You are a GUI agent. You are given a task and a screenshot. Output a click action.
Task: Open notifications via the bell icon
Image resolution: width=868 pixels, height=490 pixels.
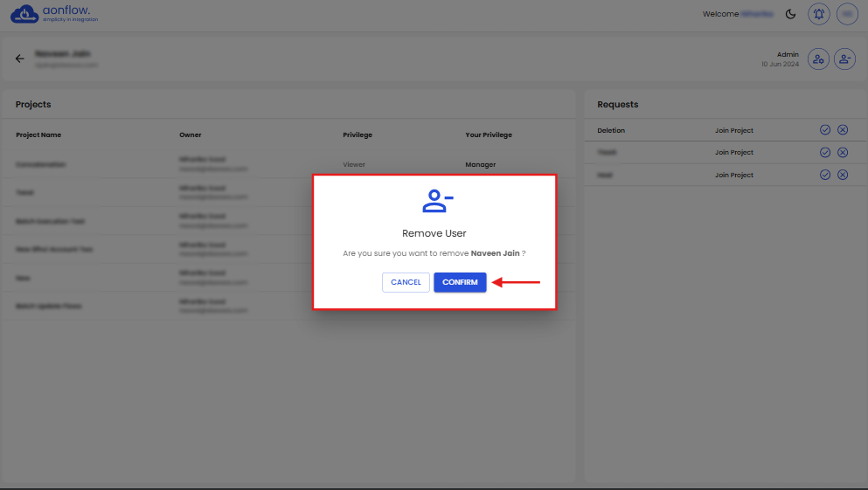click(819, 14)
